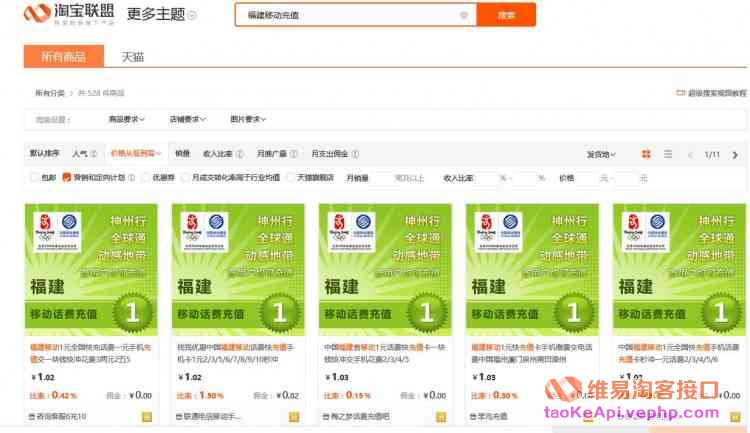This screenshot has width=750, height=433.
Task: Check 月成交转化率高于行业均值 filter
Action: (185, 178)
